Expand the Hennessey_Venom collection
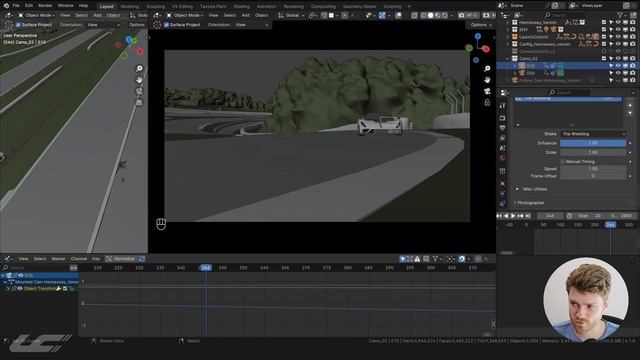 pos(508,22)
